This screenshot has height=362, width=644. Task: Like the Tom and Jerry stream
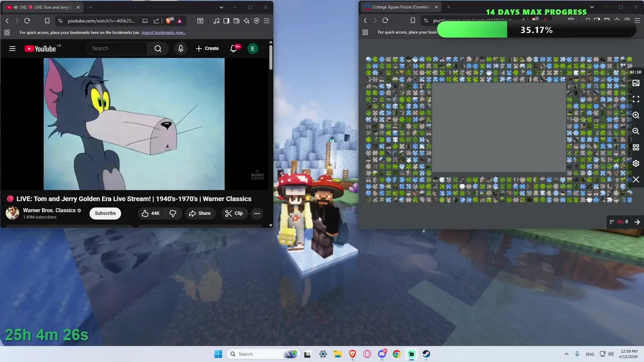click(x=150, y=213)
